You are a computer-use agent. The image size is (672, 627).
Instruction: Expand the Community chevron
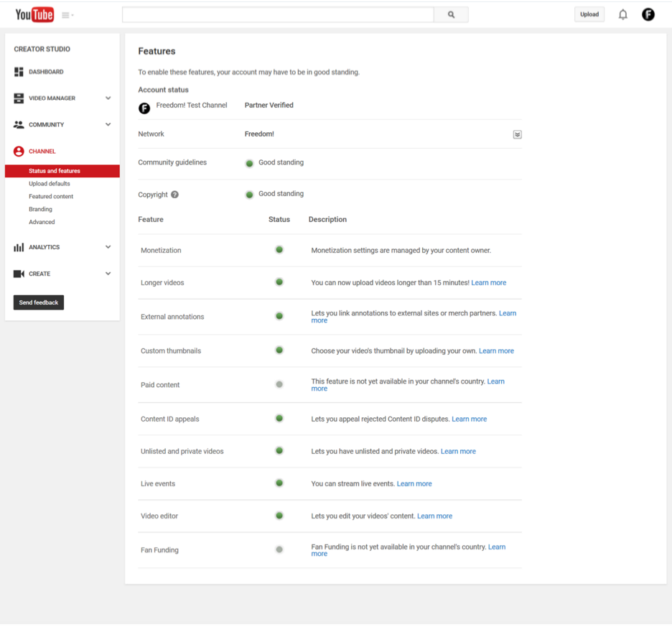[108, 124]
